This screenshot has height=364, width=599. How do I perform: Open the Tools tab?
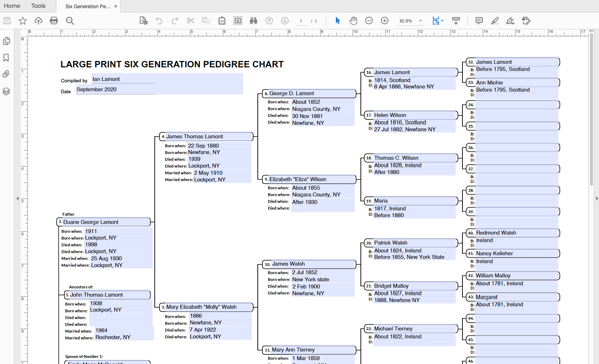[38, 6]
